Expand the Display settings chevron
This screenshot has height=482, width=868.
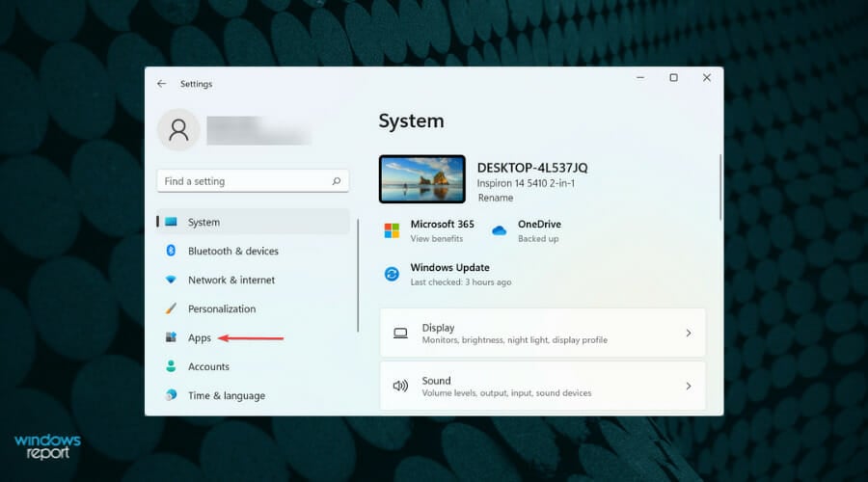tap(688, 333)
